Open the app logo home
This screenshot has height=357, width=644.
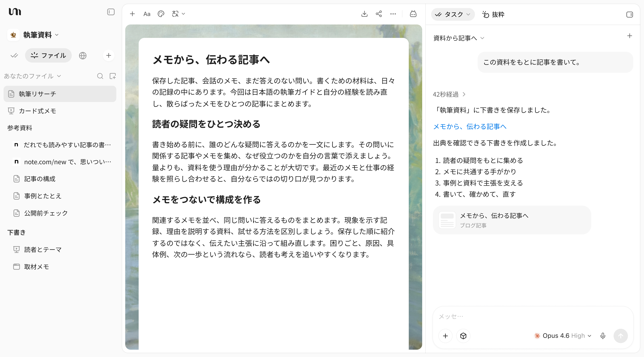coord(15,12)
